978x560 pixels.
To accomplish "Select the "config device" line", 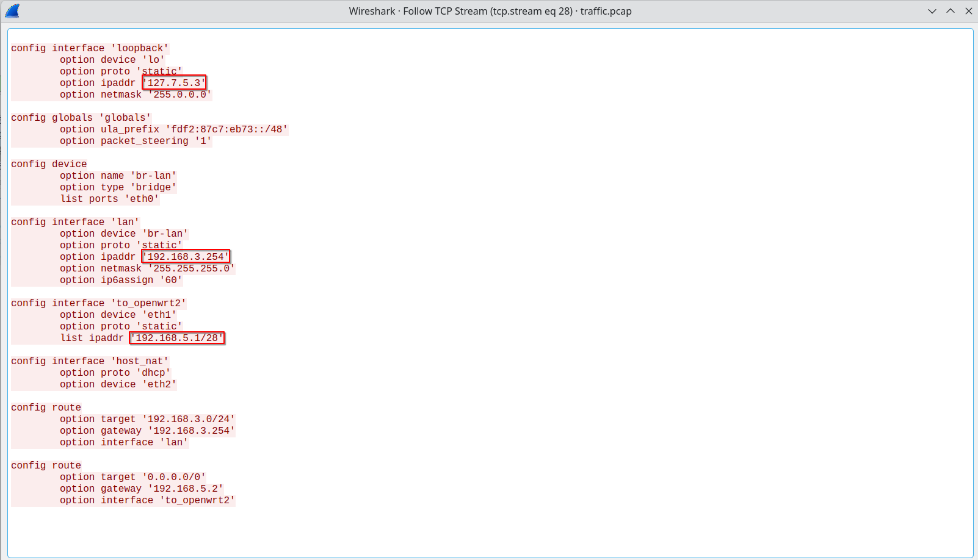I will pyautogui.click(x=49, y=164).
